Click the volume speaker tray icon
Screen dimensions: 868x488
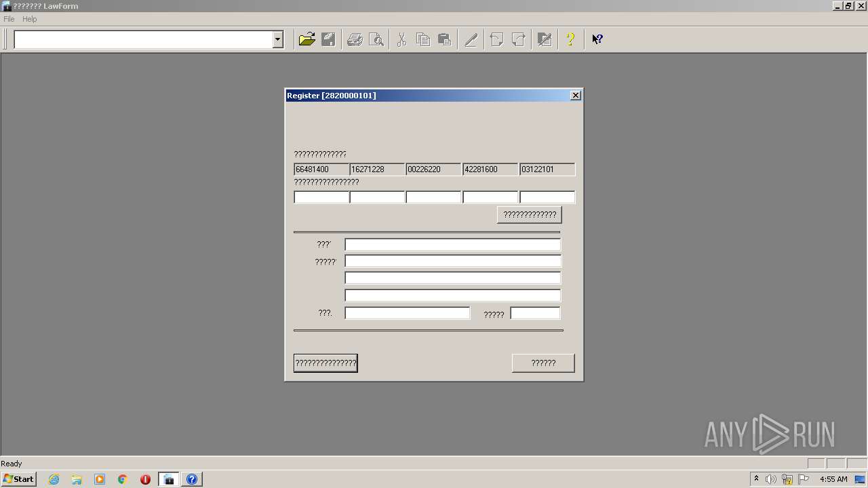[x=771, y=479]
